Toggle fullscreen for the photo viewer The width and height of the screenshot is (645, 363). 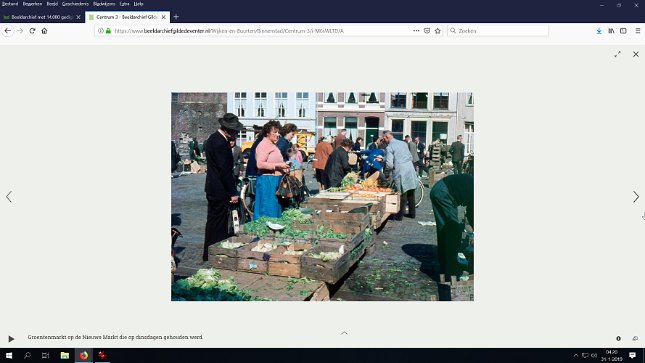(617, 54)
